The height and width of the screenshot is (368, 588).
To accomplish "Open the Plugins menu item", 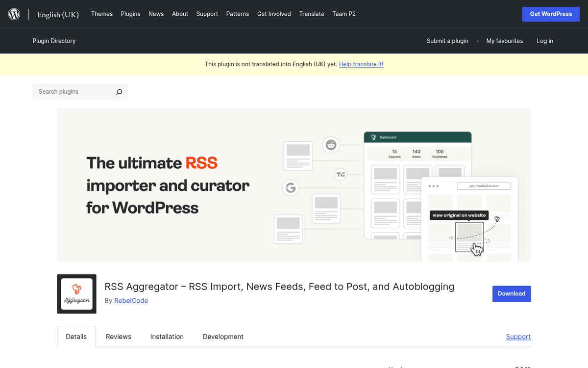I will 130,14.
